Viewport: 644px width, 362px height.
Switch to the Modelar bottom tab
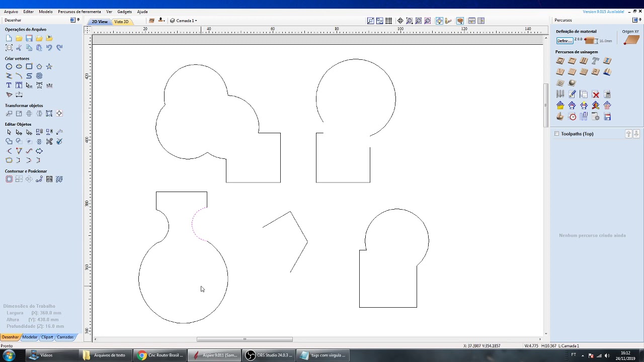[x=30, y=337]
